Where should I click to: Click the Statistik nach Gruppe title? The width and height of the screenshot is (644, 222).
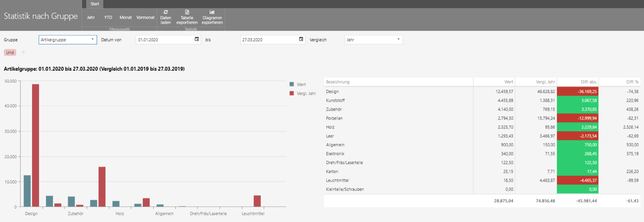click(x=41, y=16)
